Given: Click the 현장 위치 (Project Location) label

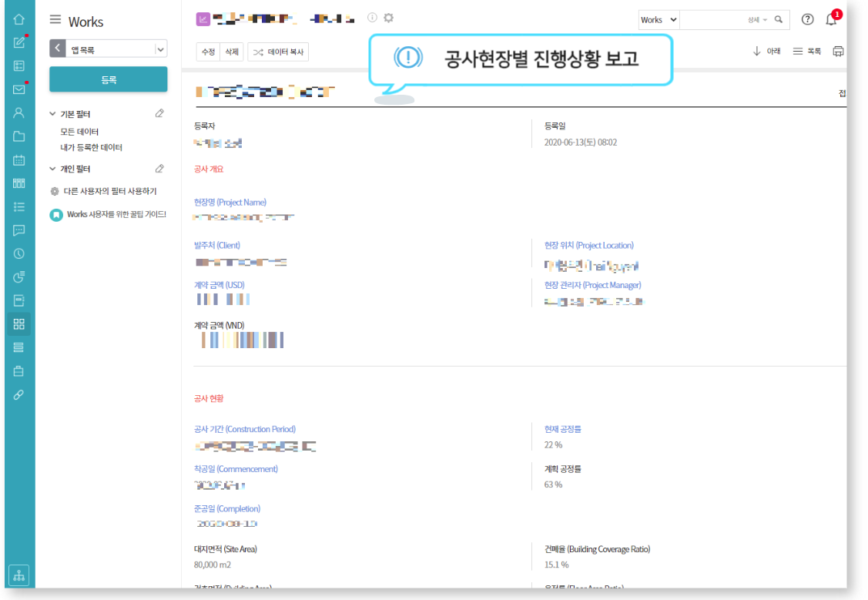Looking at the screenshot, I should click(589, 245).
